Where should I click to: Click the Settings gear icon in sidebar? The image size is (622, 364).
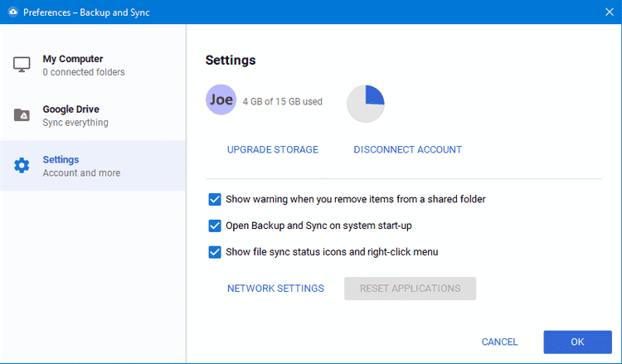[x=22, y=165]
